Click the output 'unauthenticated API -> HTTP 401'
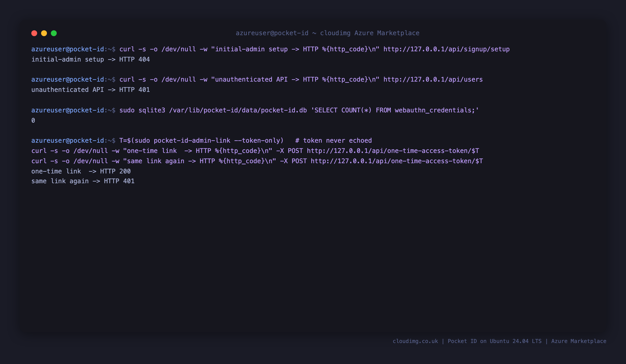This screenshot has width=626, height=364. (91, 90)
